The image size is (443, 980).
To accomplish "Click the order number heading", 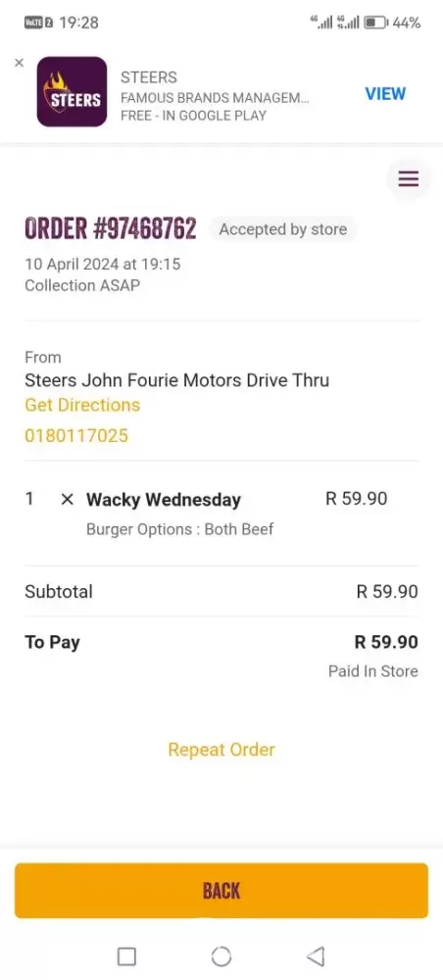I will click(x=111, y=228).
